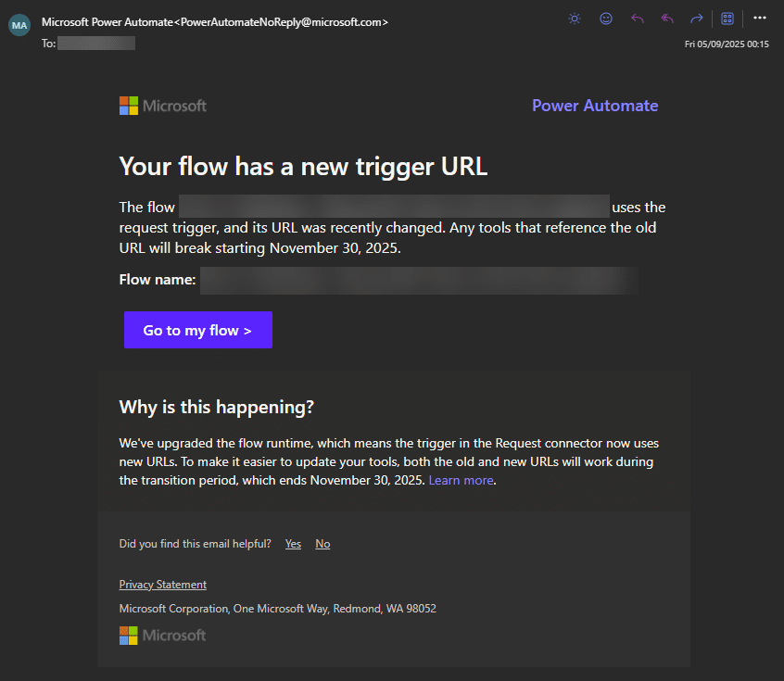784x681 pixels.
Task: Click Yes to mark email helpful
Action: tap(293, 543)
